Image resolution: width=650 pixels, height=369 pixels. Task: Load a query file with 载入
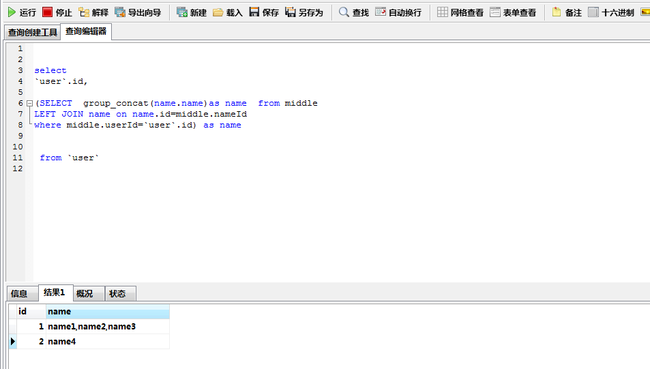[x=228, y=12]
